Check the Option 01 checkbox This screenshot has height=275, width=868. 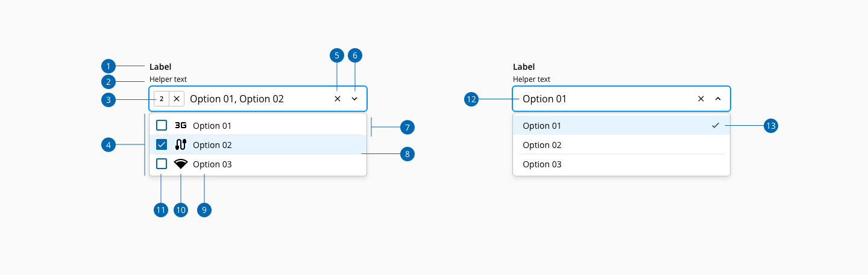click(162, 125)
